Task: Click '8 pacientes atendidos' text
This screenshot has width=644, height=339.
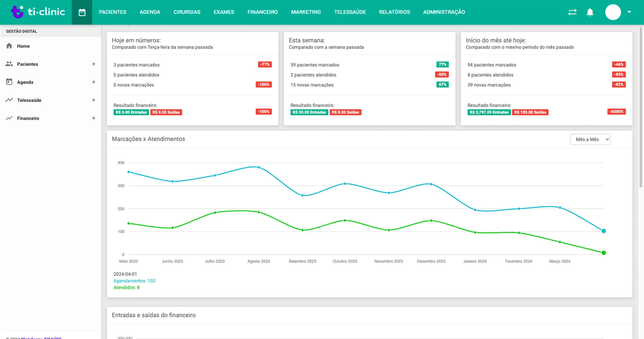Action: pos(490,75)
